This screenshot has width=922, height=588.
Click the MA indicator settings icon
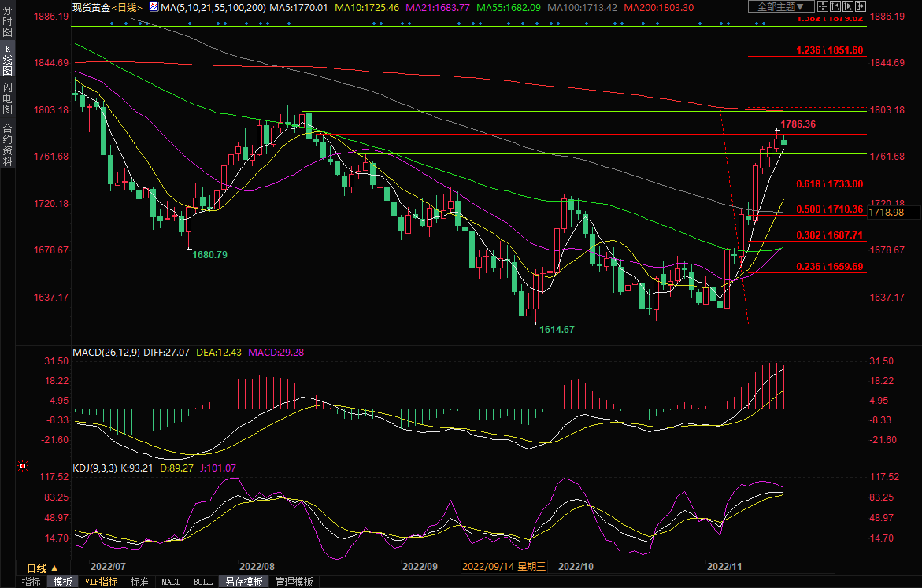[155, 7]
